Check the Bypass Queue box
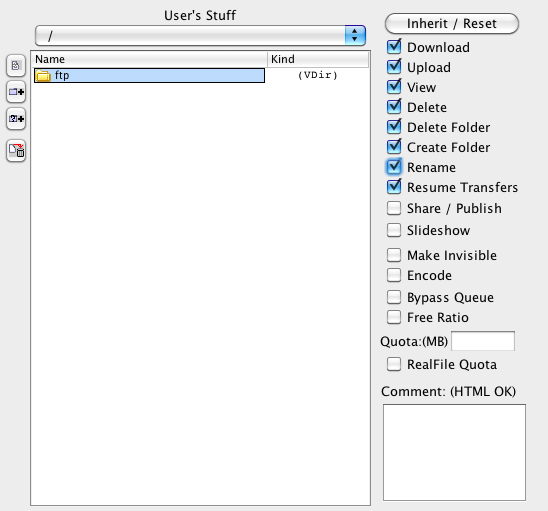Image resolution: width=548 pixels, height=511 pixels. pyautogui.click(x=394, y=297)
